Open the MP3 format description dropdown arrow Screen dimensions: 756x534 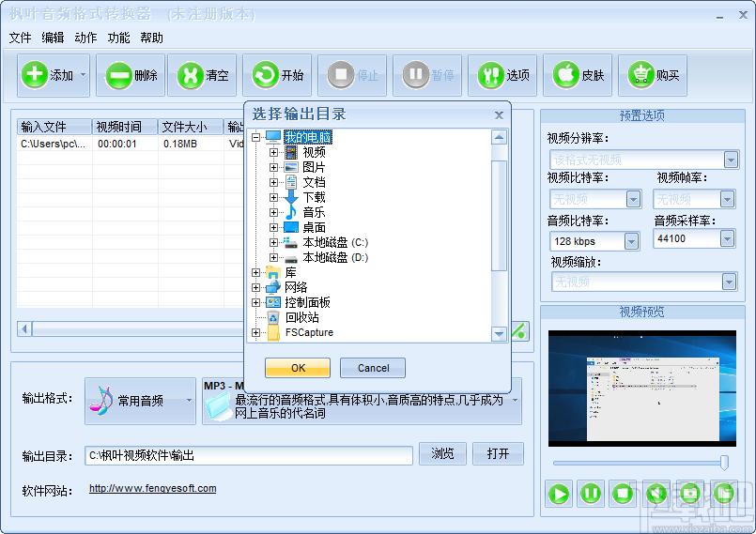[515, 401]
